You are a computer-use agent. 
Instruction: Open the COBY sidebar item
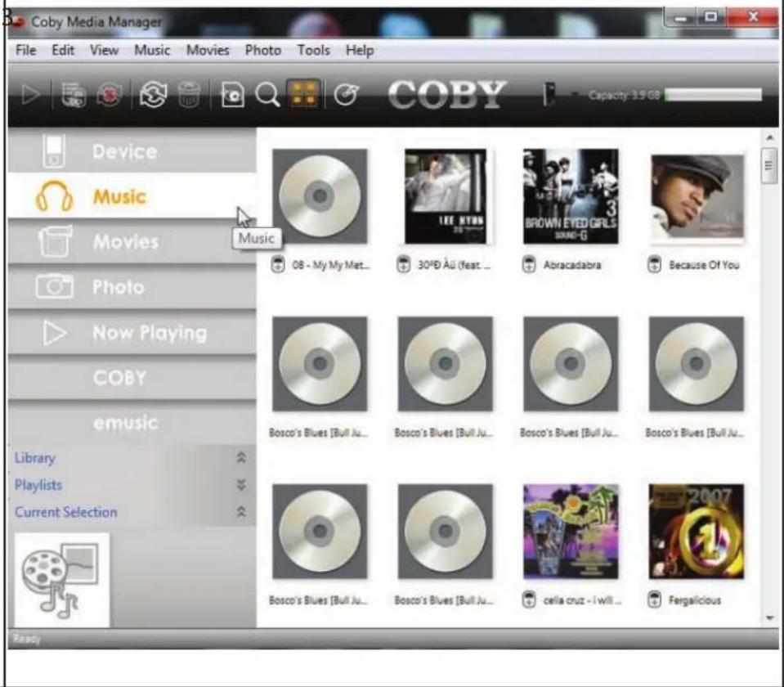pos(132,378)
